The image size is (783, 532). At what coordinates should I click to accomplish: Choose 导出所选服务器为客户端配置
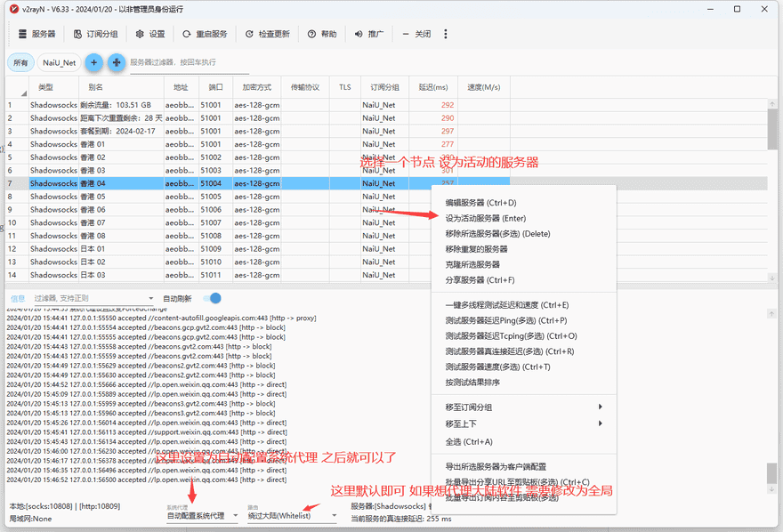point(524,467)
